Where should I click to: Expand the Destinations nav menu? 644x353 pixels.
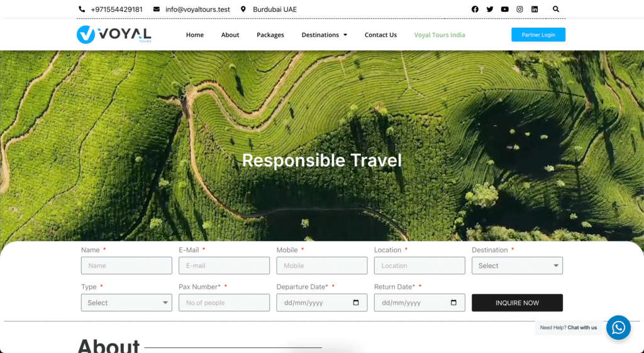(x=324, y=35)
